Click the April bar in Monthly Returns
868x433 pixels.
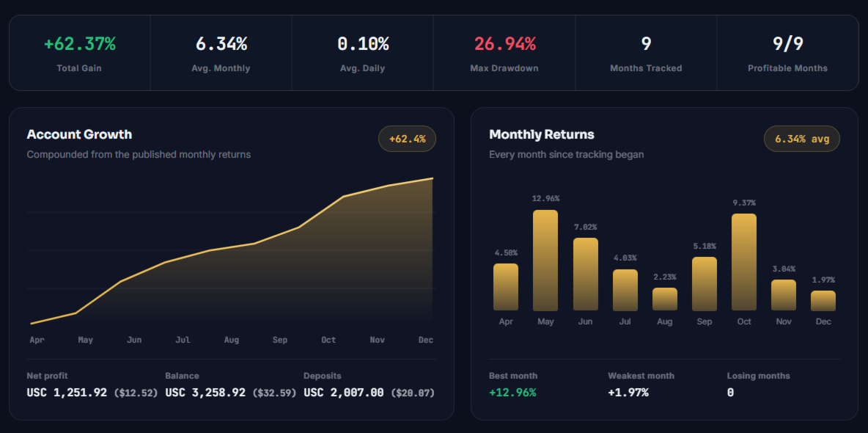click(x=506, y=287)
